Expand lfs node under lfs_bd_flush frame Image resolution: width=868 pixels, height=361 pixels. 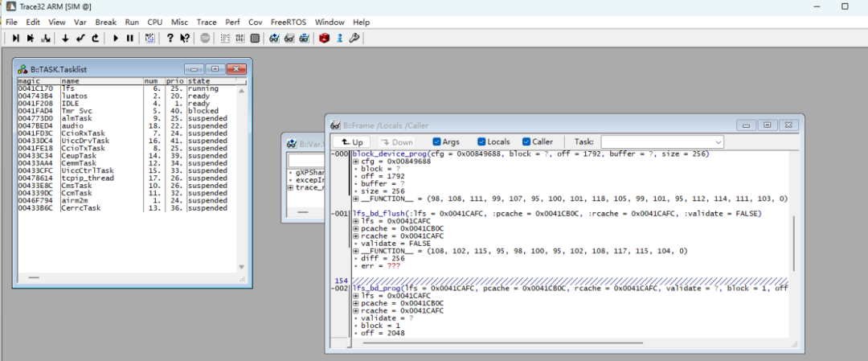(x=355, y=221)
